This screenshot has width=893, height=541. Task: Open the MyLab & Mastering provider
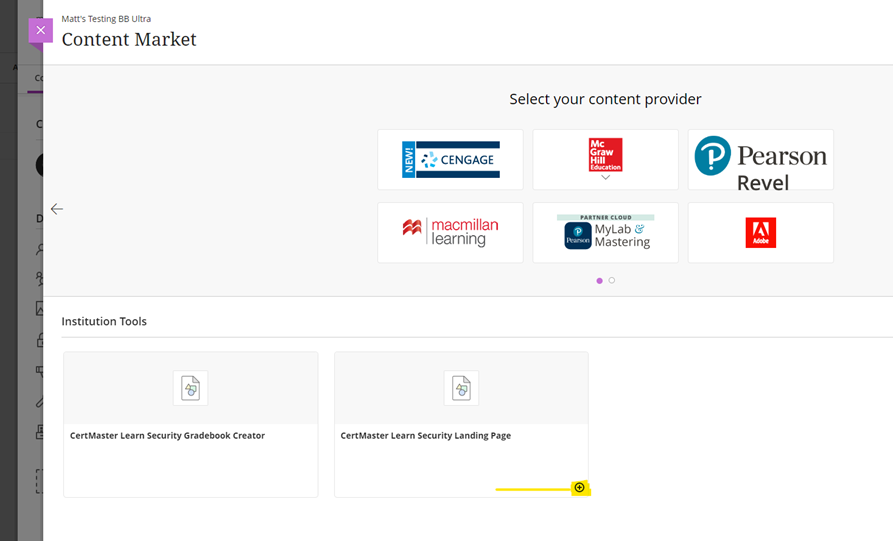pos(605,232)
